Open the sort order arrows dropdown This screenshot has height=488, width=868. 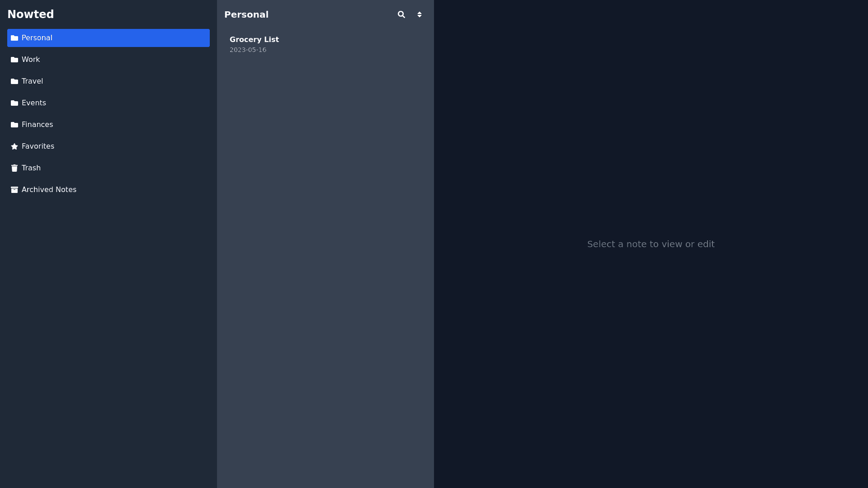click(420, 14)
